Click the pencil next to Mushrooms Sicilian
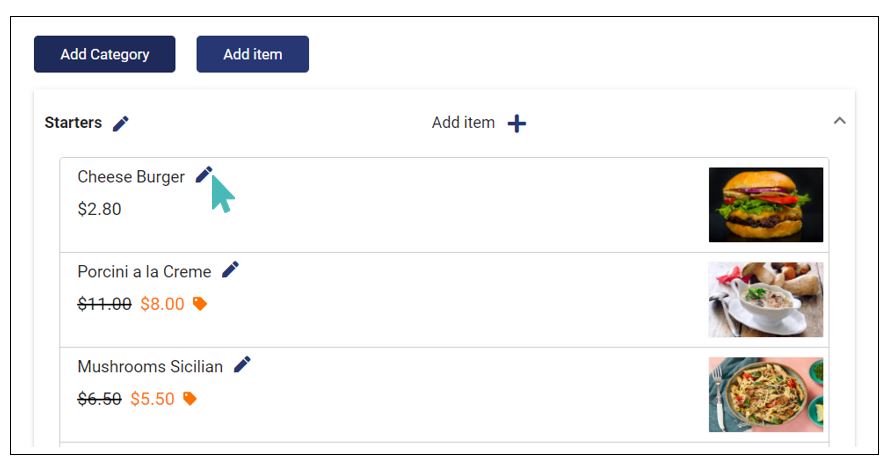The width and height of the screenshot is (889, 476). (x=242, y=364)
